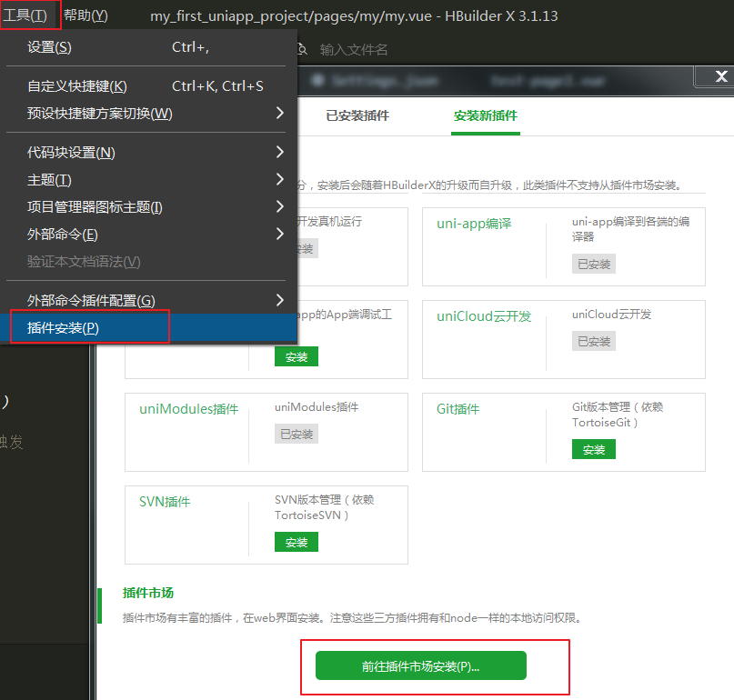This screenshot has height=700, width=734.
Task: Install the App端调试工具 plugin
Action: 297,356
